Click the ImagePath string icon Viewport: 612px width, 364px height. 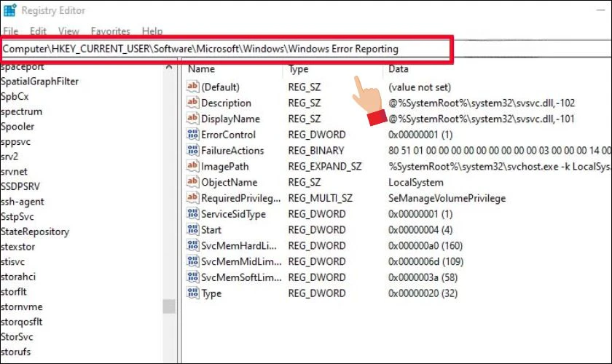(x=193, y=166)
